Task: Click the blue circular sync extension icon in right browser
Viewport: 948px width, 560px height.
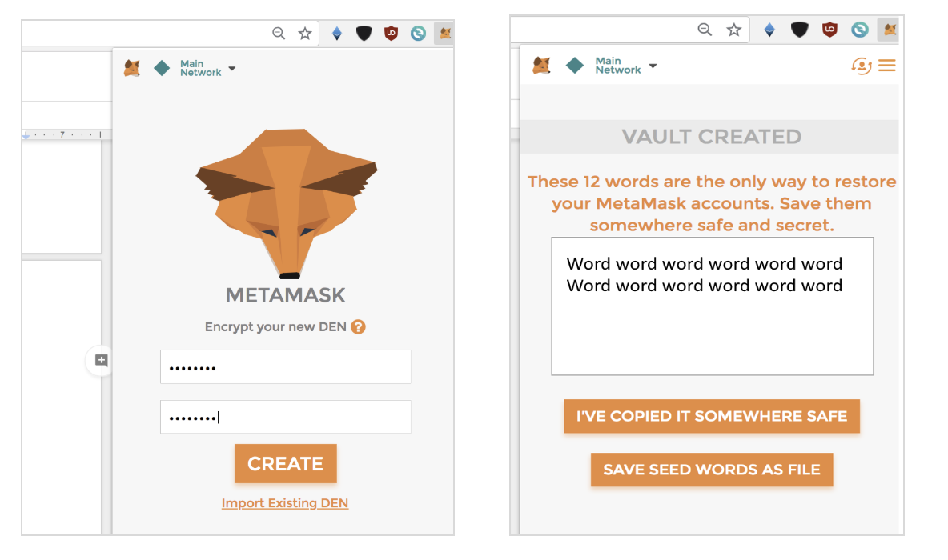Action: pyautogui.click(x=860, y=30)
